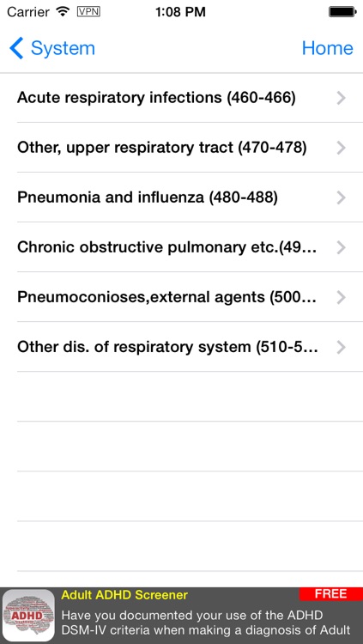Go to Home from navigation bar
Screen dimensions: 363x644
coord(327,48)
